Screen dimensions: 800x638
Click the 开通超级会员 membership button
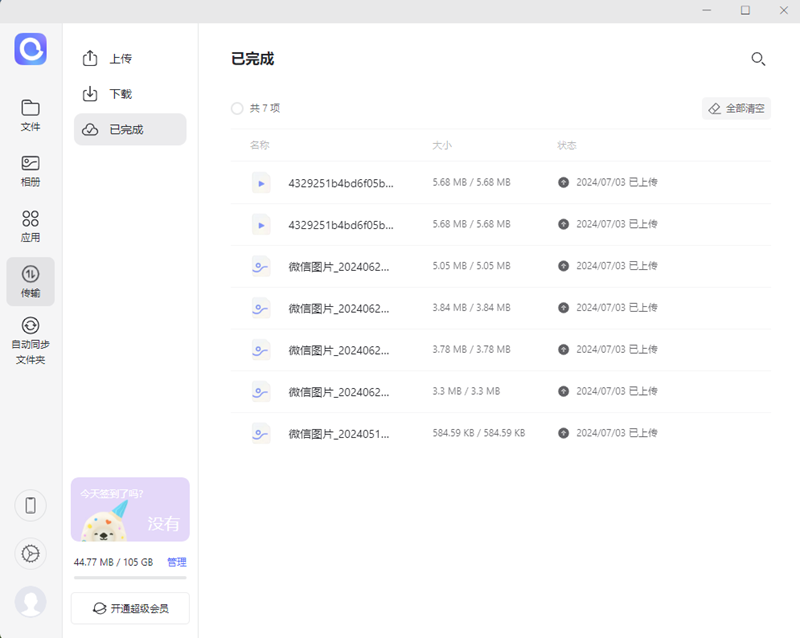[x=129, y=608]
